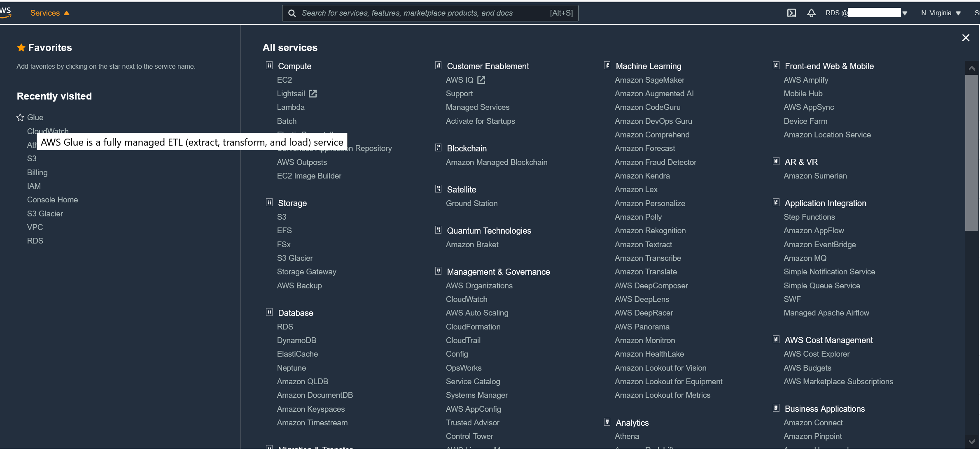Close the services panel with X

tap(966, 38)
